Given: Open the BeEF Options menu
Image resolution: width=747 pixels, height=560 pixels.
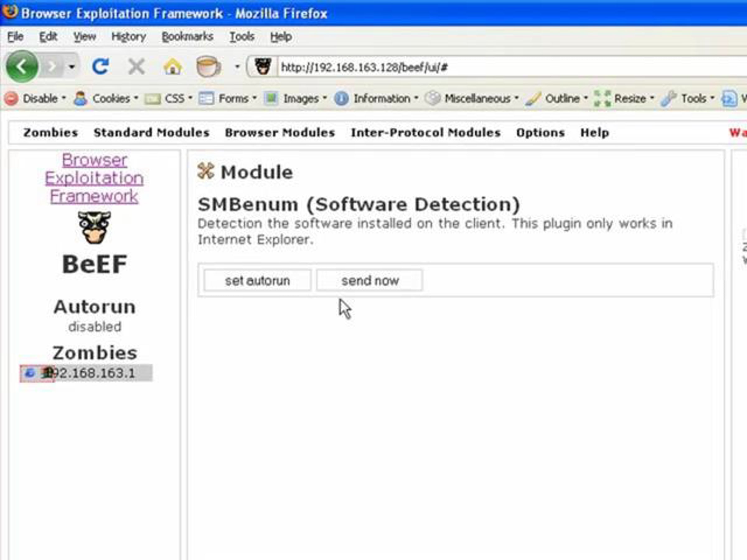Looking at the screenshot, I should click(x=540, y=133).
